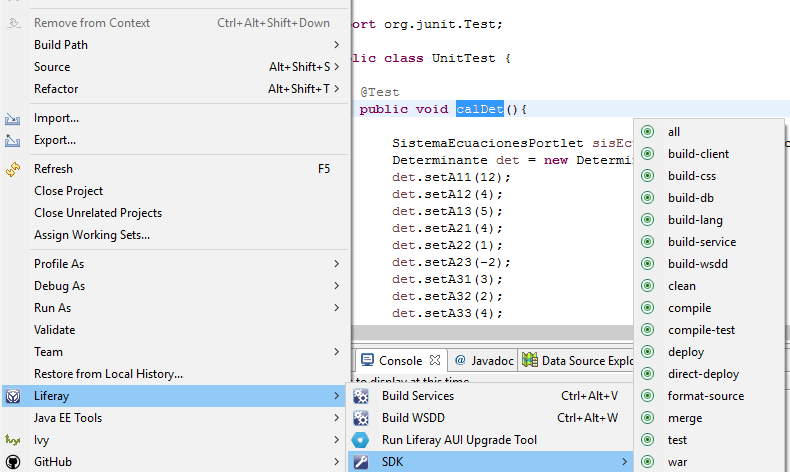Click the Ant target icon beside format-source
This screenshot has height=472, width=790.
click(647, 396)
